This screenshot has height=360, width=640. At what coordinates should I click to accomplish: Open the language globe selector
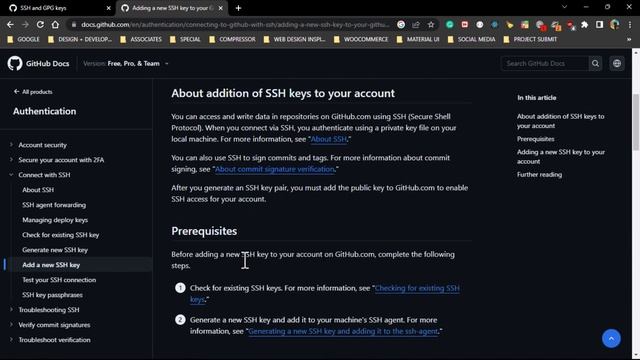pyautogui.click(x=617, y=64)
